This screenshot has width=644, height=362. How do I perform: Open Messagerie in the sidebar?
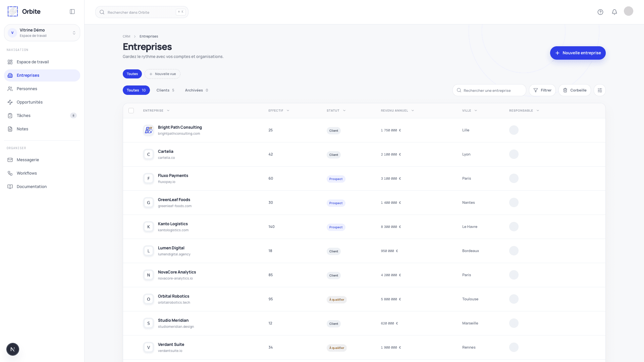coord(42,160)
